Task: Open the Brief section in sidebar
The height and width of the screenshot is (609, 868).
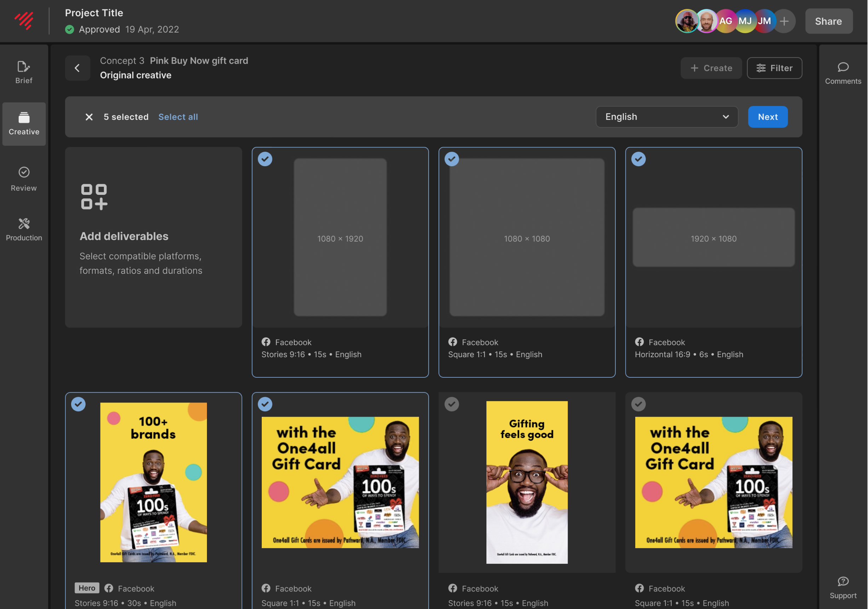Action: tap(24, 72)
